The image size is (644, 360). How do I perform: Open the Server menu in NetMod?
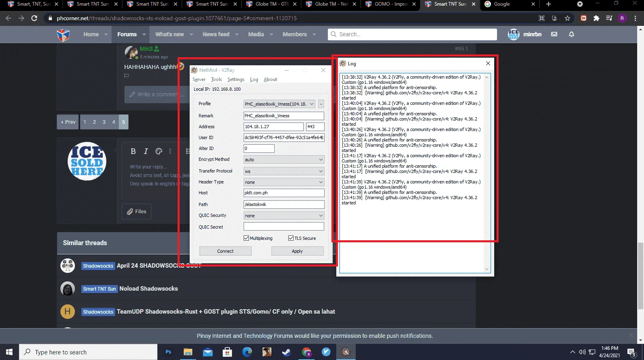point(199,79)
